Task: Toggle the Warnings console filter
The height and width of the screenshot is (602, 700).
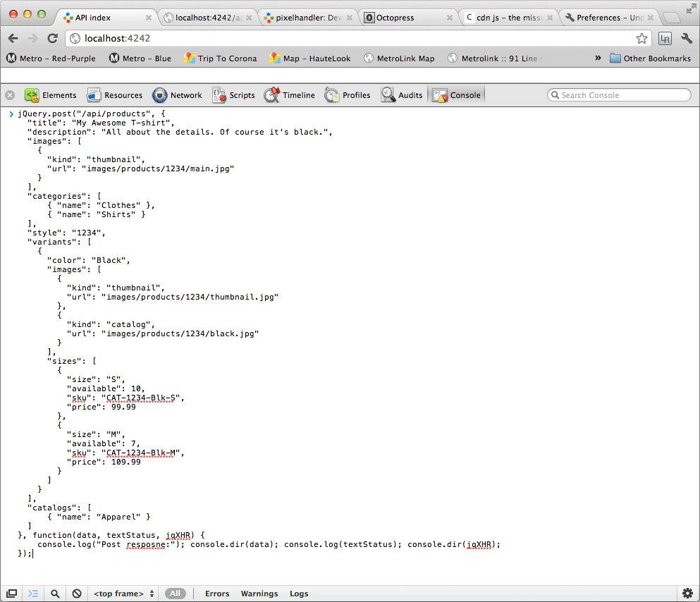Action: (x=259, y=593)
